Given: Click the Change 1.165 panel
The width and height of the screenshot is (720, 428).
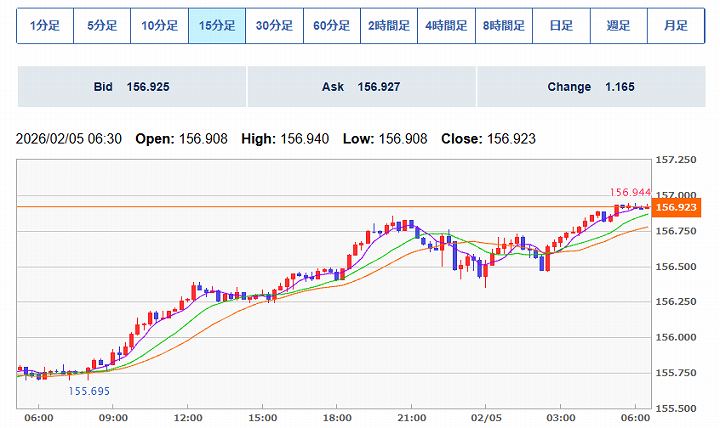Looking at the screenshot, I should [x=590, y=87].
